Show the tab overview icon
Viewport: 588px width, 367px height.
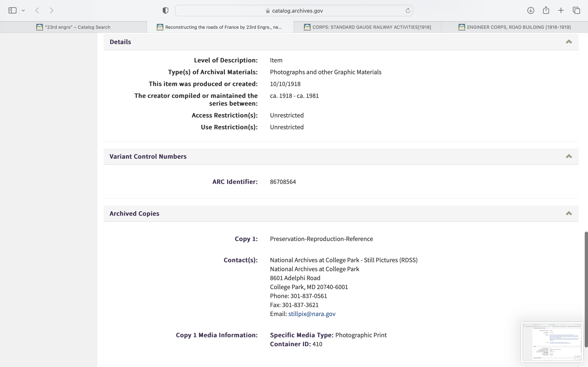tap(576, 10)
